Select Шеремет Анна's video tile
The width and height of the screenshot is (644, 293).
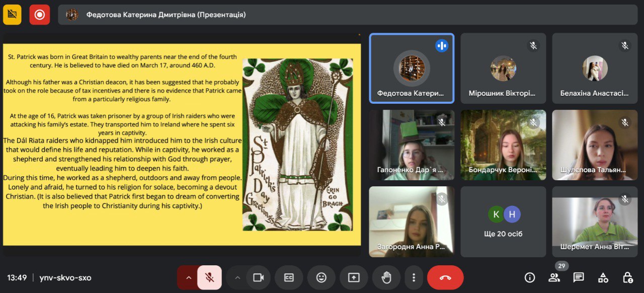click(x=595, y=222)
